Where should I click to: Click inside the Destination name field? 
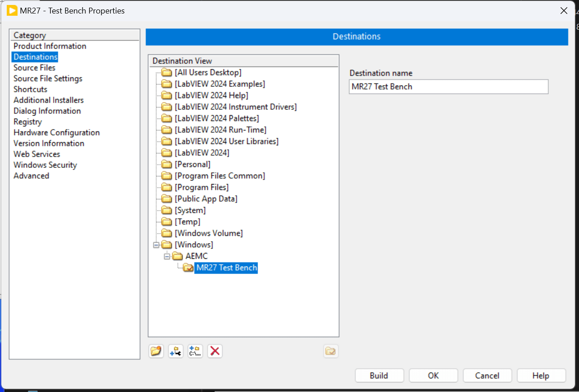tap(448, 86)
